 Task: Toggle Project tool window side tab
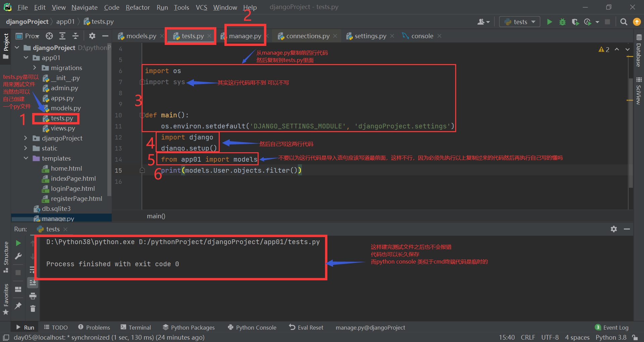tap(6, 46)
